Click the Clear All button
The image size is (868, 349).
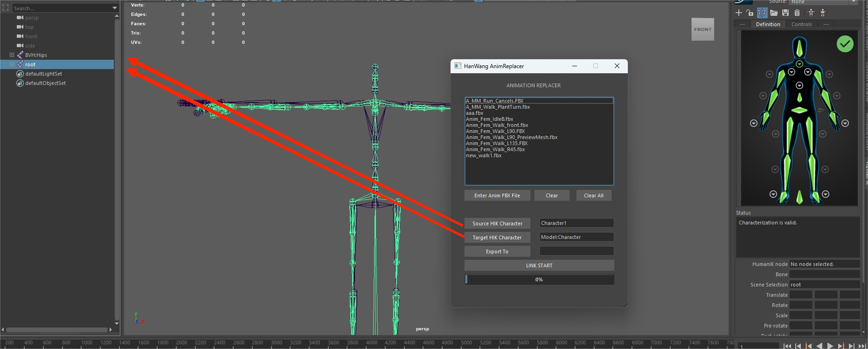(594, 195)
